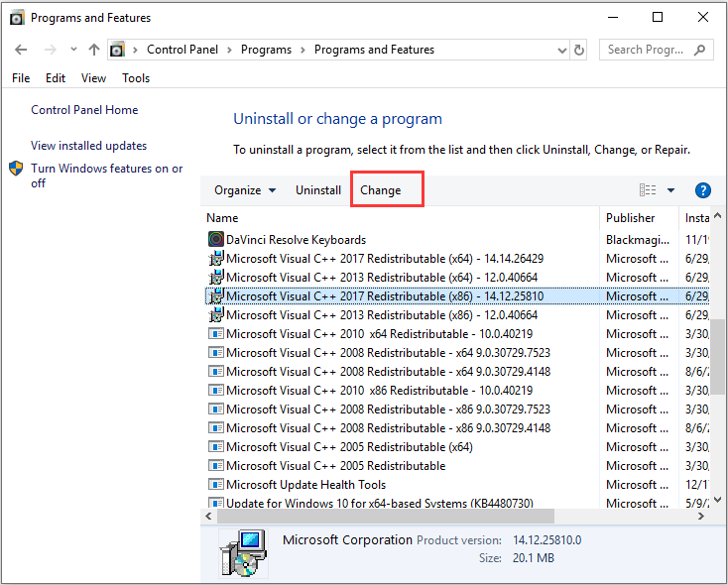Open the recent locations chevron
Viewport: 728px width, 585px height.
pos(73,50)
